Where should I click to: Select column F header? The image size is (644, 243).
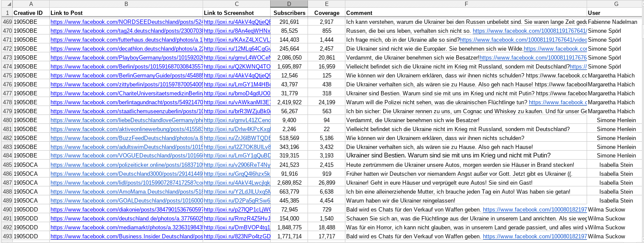[x=466, y=4]
